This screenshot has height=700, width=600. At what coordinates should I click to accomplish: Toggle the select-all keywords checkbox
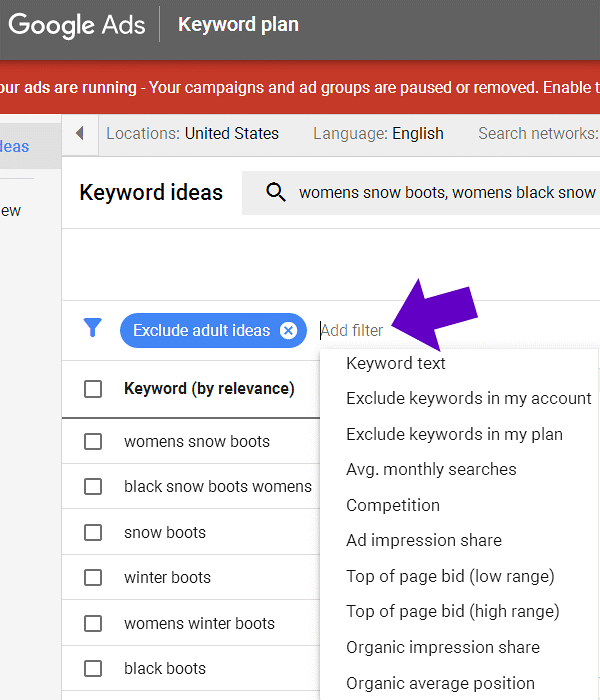pyautogui.click(x=93, y=389)
